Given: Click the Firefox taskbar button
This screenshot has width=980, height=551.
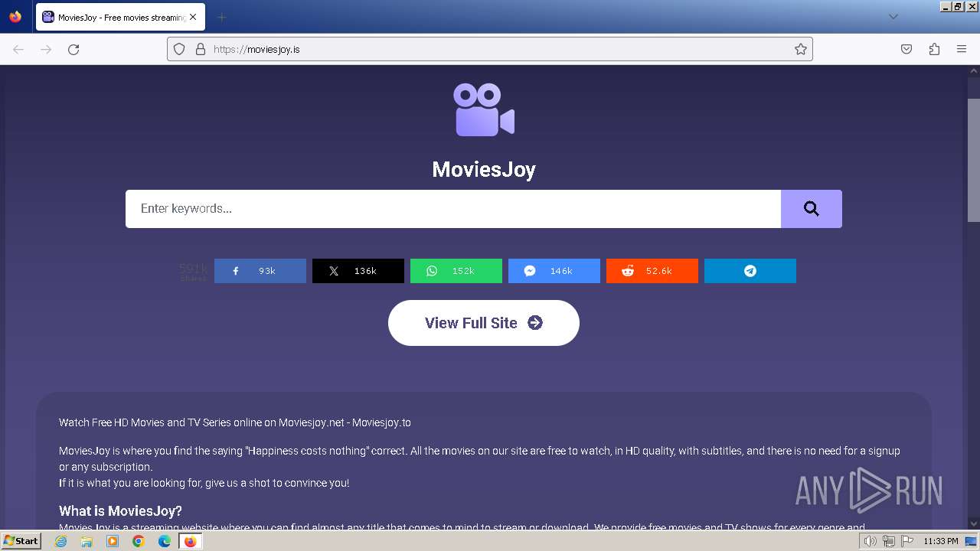Looking at the screenshot, I should pos(191,541).
